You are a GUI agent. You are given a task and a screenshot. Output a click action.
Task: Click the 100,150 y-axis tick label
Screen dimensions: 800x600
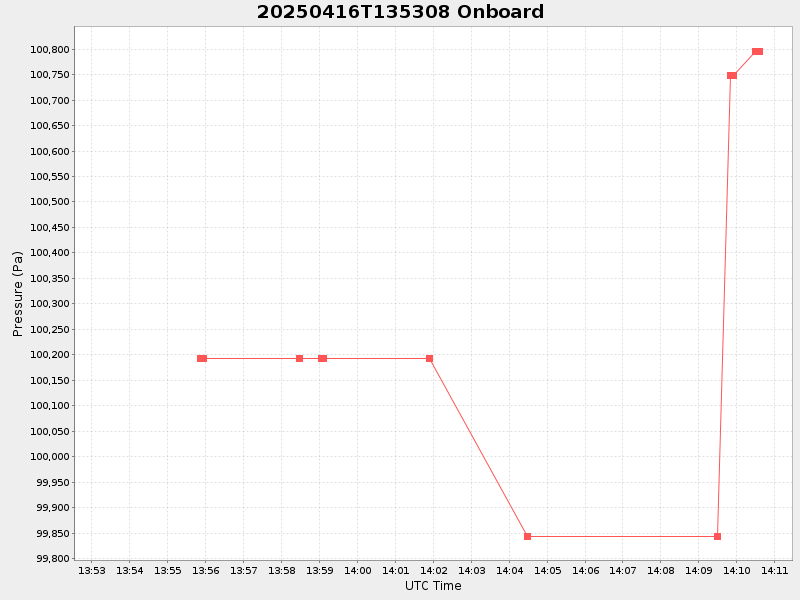pos(49,381)
